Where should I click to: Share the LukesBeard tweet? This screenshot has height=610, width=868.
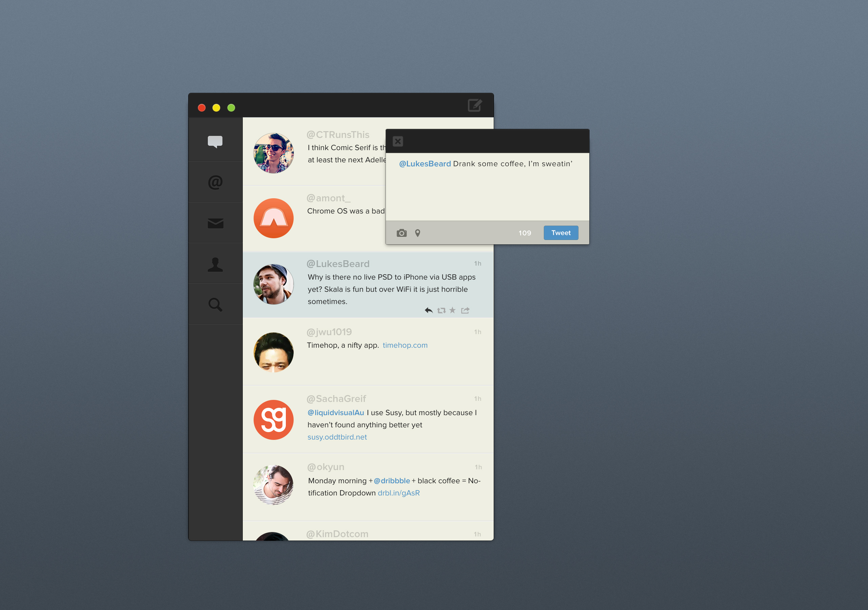click(466, 310)
